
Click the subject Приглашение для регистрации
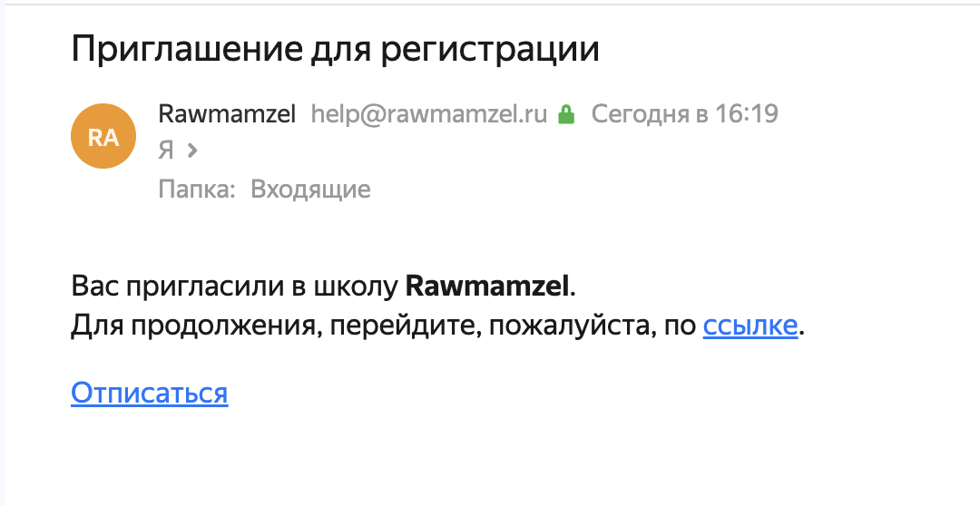click(x=336, y=50)
